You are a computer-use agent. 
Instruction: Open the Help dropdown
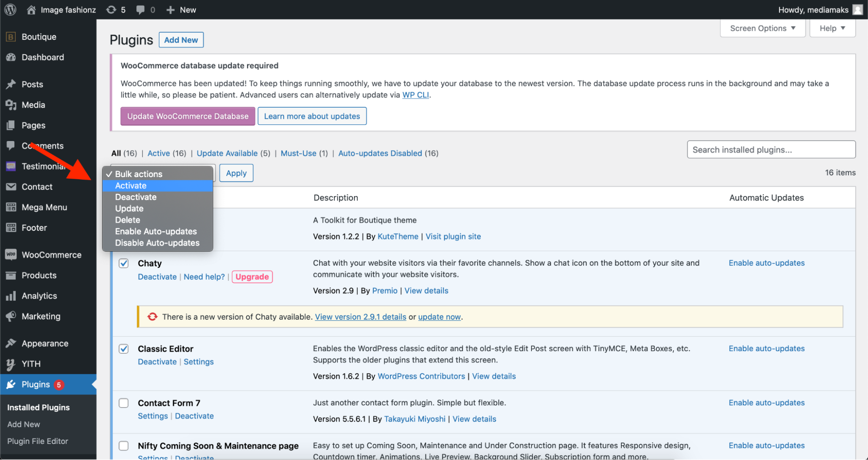click(832, 28)
